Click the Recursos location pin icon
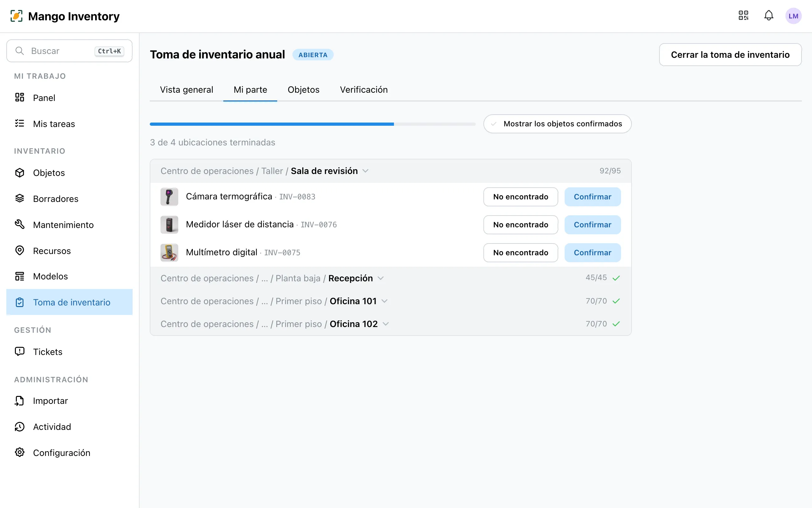This screenshot has height=508, width=812. click(x=20, y=251)
